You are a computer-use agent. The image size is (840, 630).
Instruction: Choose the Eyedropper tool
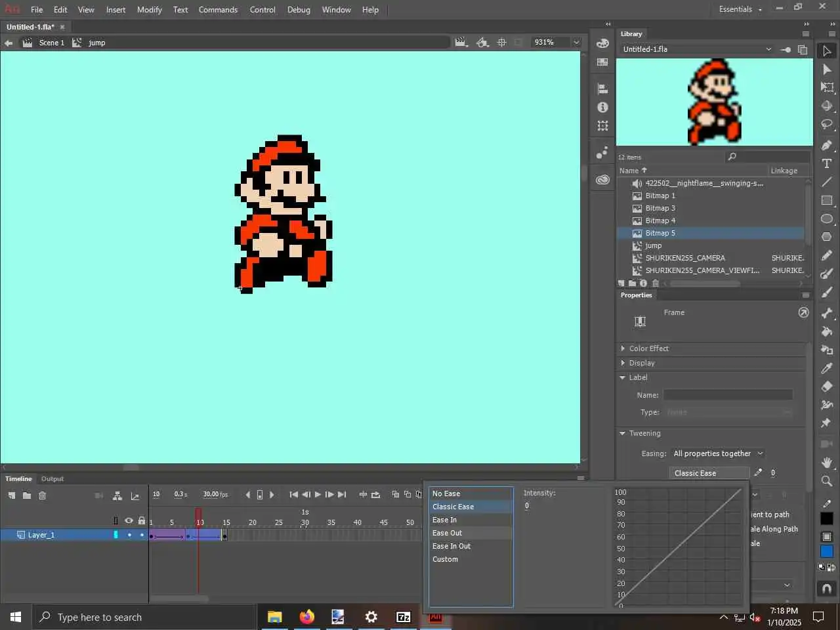(827, 368)
